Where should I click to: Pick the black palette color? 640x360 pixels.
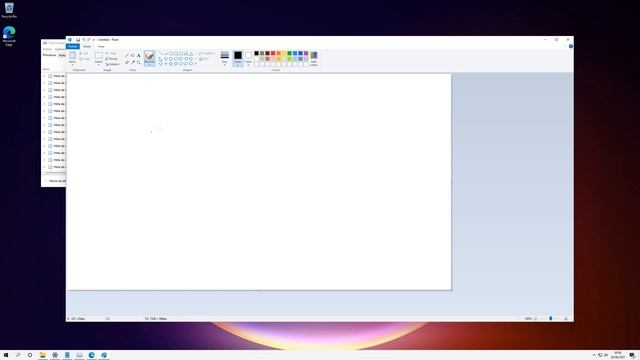pos(256,53)
